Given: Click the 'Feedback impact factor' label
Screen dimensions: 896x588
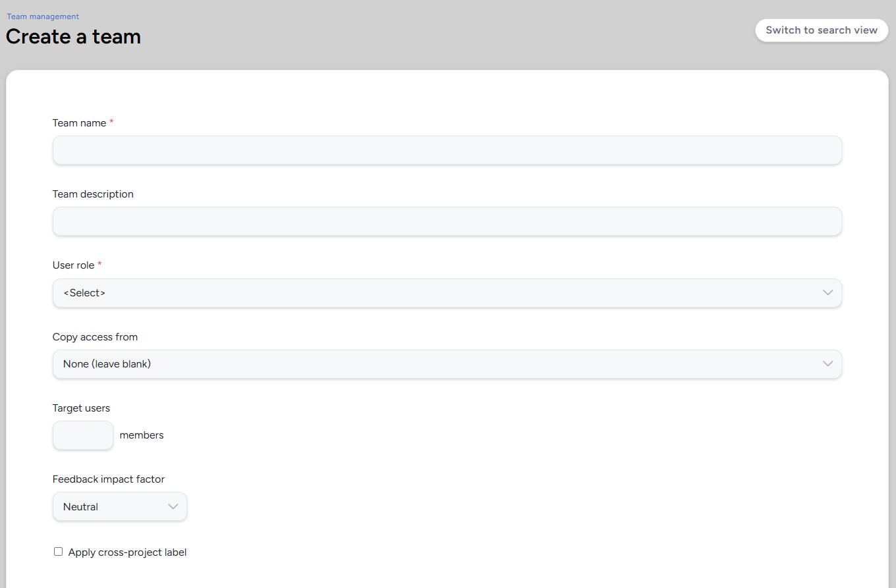Looking at the screenshot, I should pyautogui.click(x=108, y=479).
